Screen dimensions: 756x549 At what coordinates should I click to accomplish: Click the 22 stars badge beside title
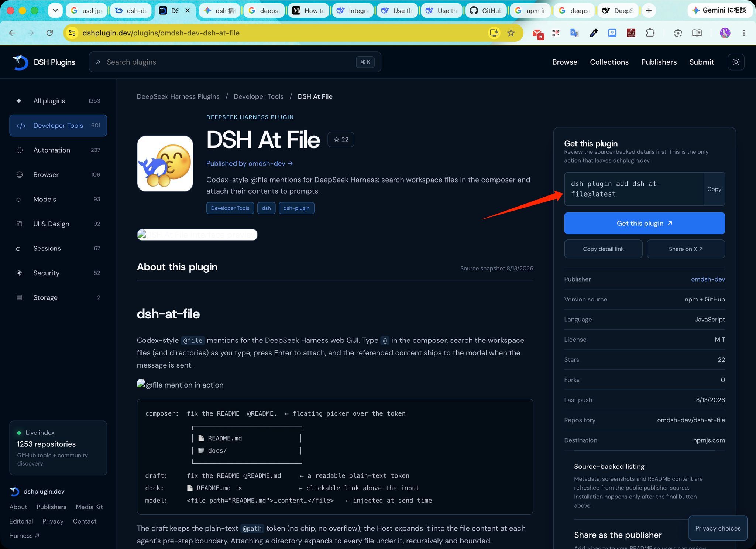(341, 139)
